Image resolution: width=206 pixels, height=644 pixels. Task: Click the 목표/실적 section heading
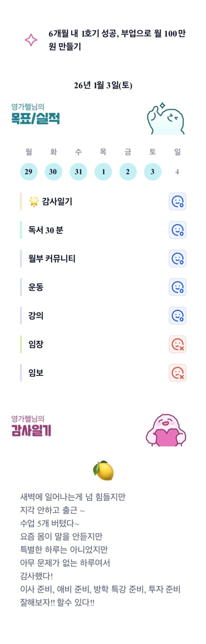pos(35,118)
